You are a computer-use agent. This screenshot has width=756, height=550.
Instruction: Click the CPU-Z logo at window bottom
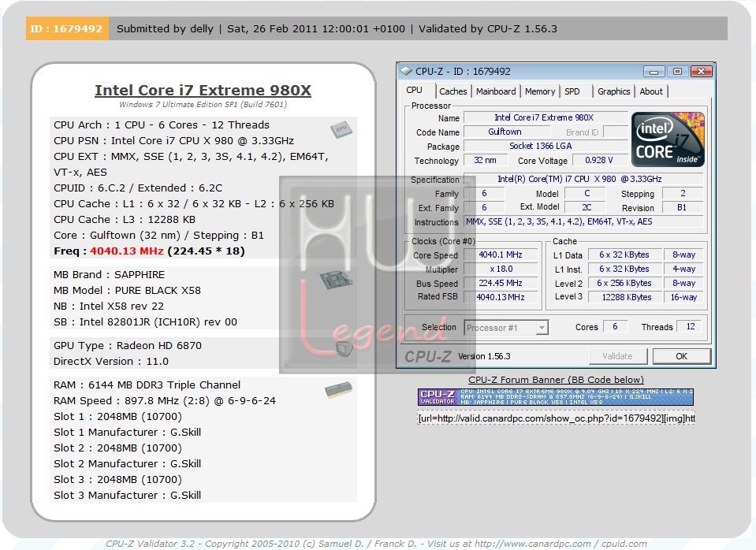(x=427, y=356)
